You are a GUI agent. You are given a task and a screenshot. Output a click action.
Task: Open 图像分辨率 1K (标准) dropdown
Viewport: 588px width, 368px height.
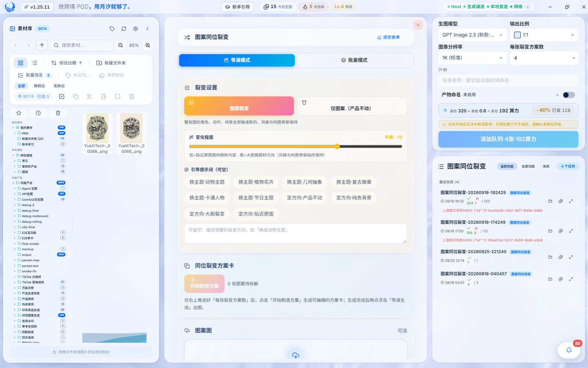point(473,58)
